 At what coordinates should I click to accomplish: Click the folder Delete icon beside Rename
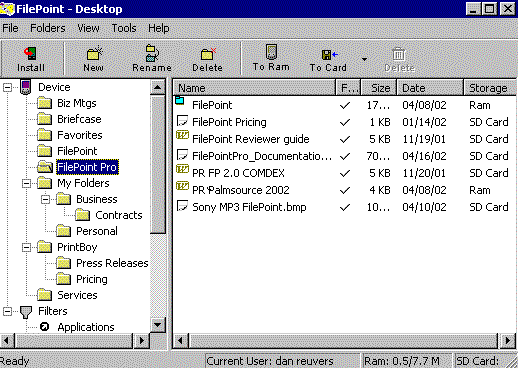tap(208, 54)
